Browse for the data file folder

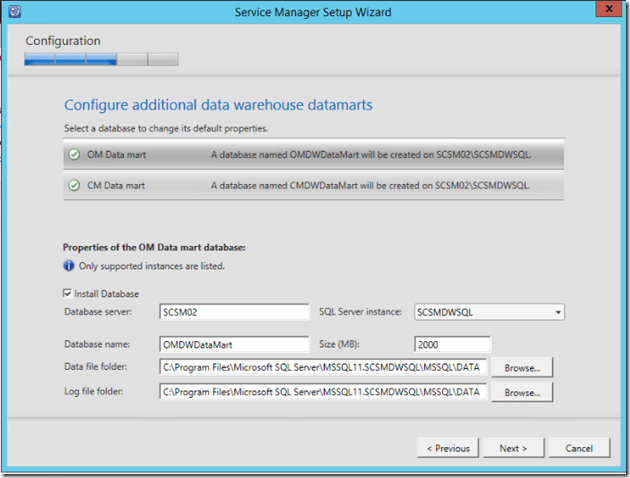pyautogui.click(x=522, y=368)
